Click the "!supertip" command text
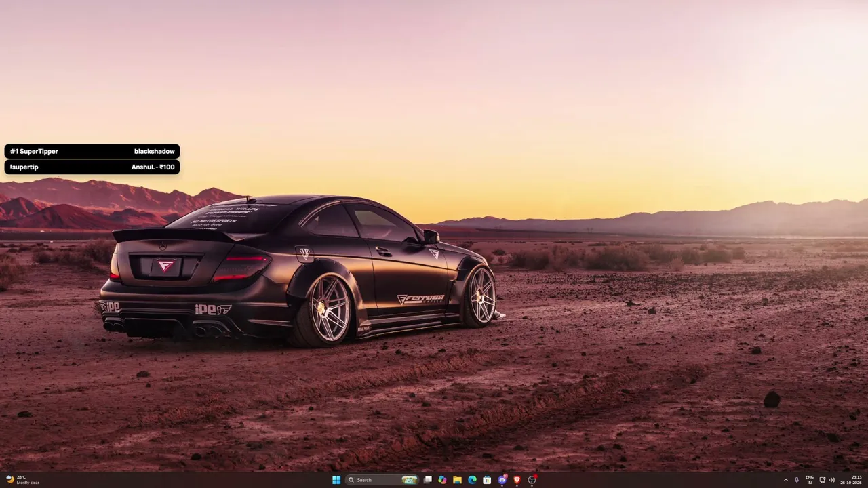 (24, 167)
